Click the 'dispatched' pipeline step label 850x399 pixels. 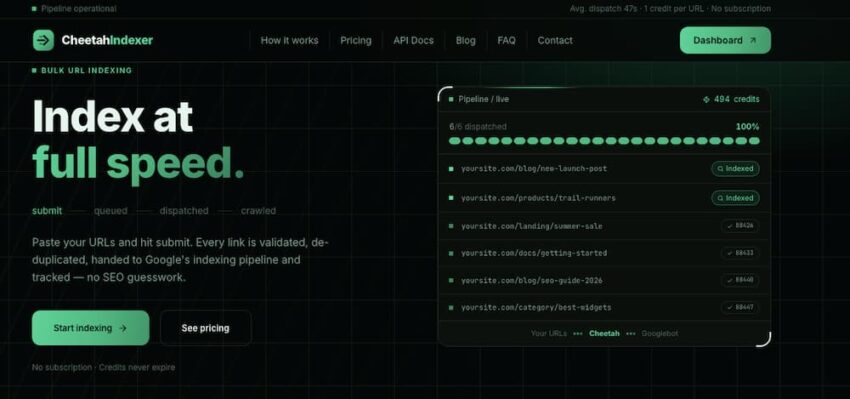184,211
